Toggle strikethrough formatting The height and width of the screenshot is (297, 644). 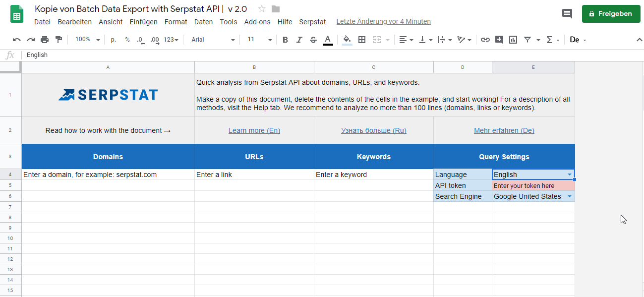pos(313,40)
